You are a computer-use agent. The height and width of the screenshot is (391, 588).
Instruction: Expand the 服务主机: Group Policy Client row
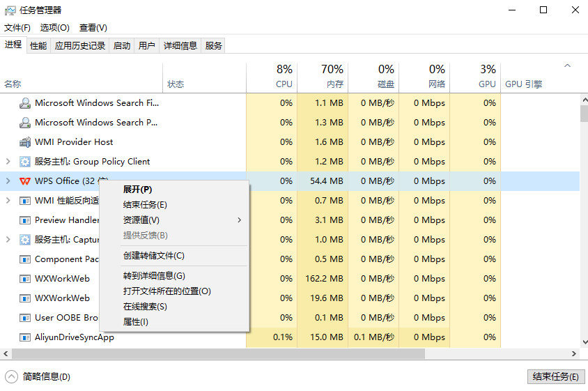click(x=8, y=162)
